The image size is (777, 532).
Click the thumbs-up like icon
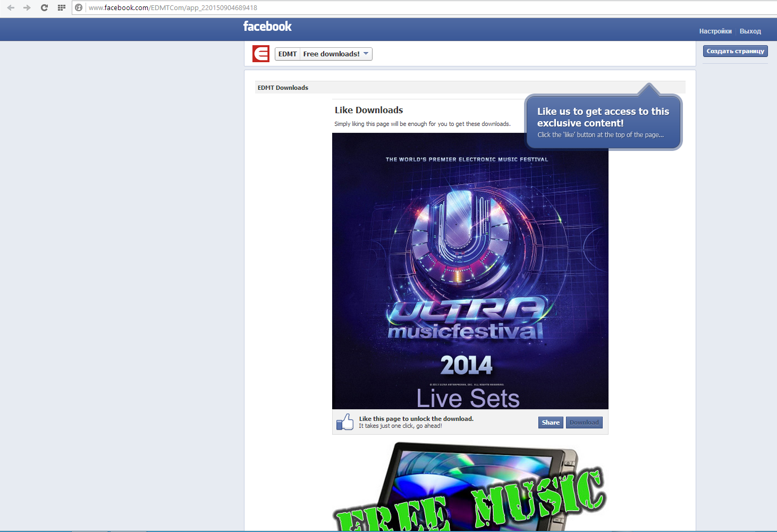(345, 422)
